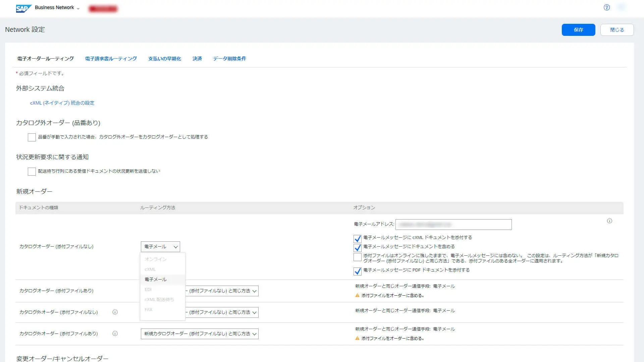Open the help question mark icon

[x=606, y=7]
